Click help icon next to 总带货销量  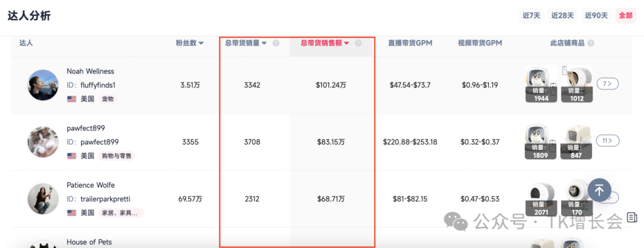(276, 44)
